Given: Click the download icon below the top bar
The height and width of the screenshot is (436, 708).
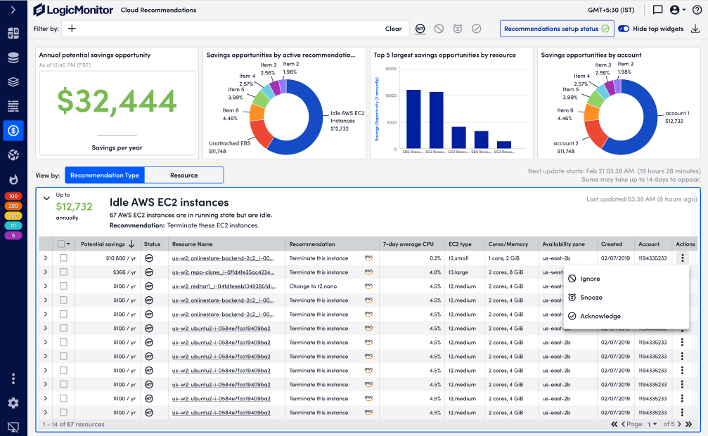Looking at the screenshot, I should [x=694, y=30].
